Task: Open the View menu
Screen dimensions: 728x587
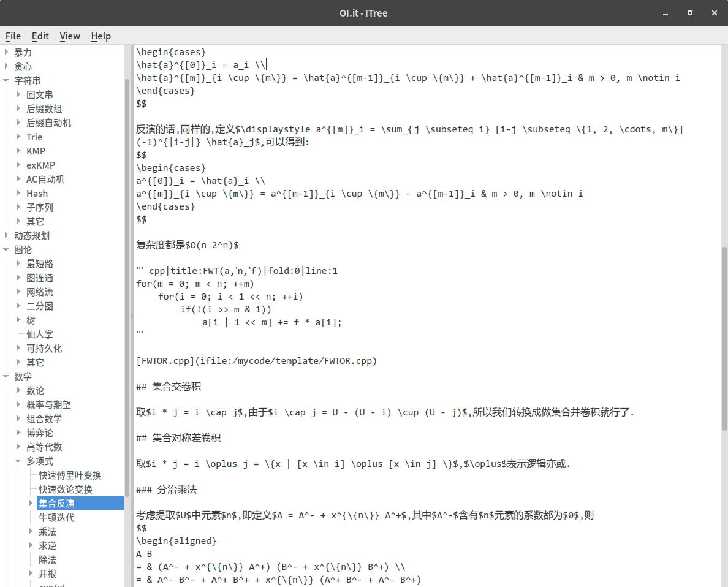Action: (x=69, y=36)
